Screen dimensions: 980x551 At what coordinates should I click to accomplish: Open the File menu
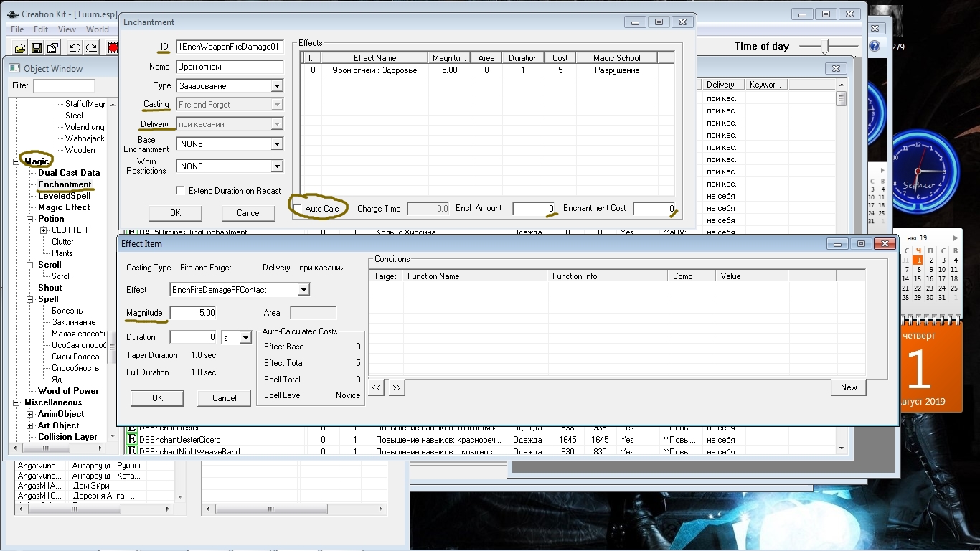pos(17,29)
